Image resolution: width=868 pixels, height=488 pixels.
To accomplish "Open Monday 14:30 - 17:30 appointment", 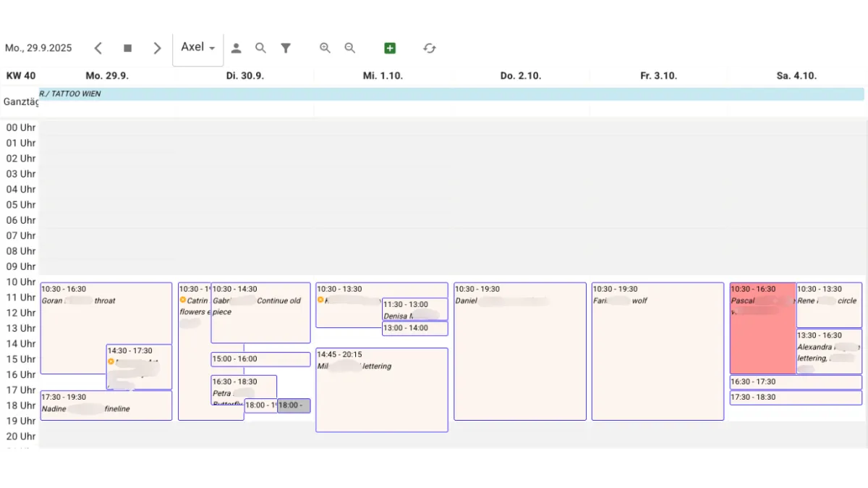I will (139, 367).
